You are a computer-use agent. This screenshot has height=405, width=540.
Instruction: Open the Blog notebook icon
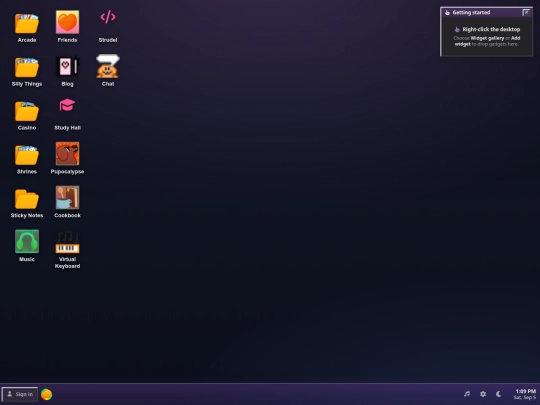[x=67, y=66]
